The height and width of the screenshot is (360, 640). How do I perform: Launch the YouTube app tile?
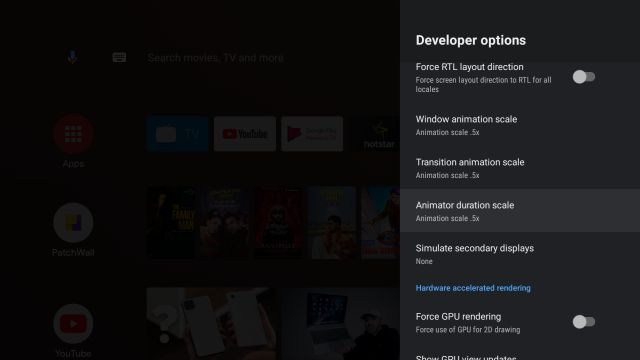coord(245,134)
